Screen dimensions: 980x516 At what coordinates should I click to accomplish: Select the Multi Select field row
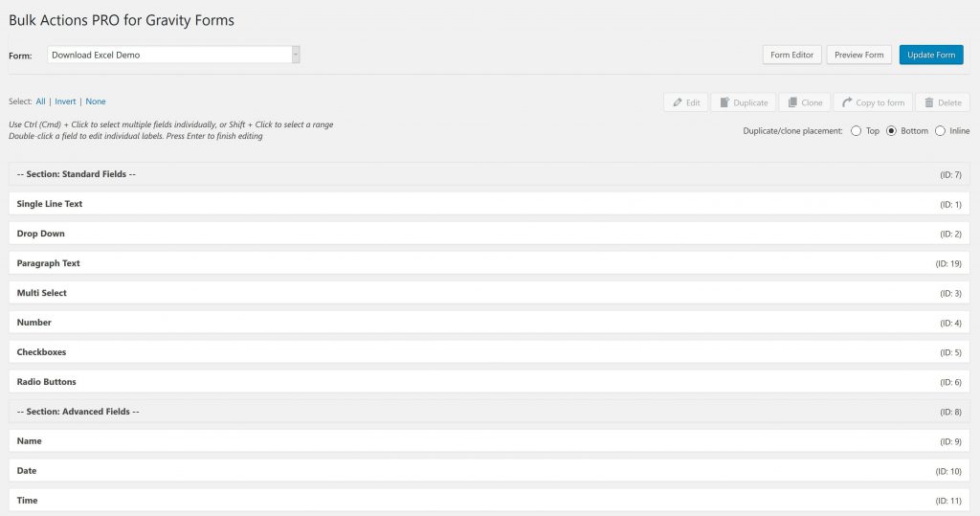point(489,293)
